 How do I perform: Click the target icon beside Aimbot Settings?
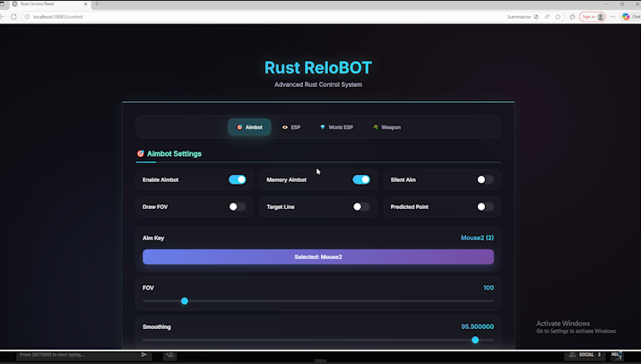coord(140,153)
